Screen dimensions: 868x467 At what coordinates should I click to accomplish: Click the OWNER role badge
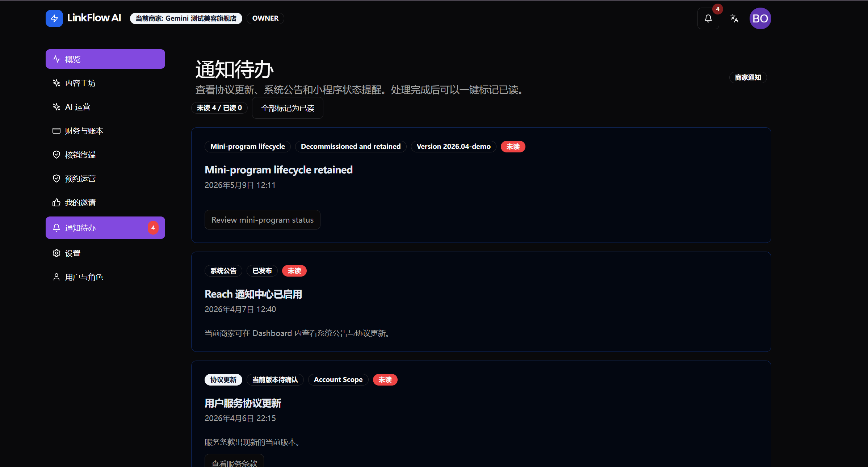coord(265,18)
